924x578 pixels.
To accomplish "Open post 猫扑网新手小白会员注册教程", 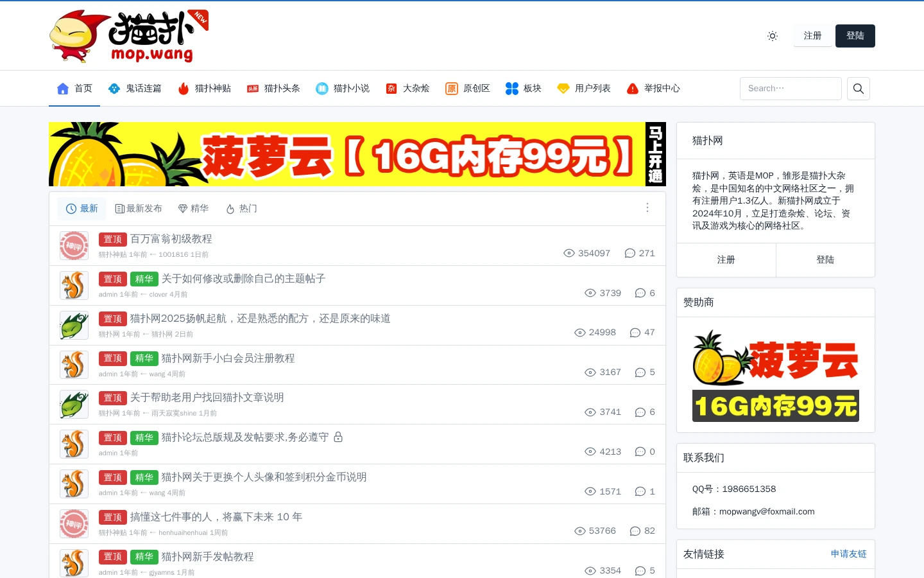I will [x=228, y=358].
